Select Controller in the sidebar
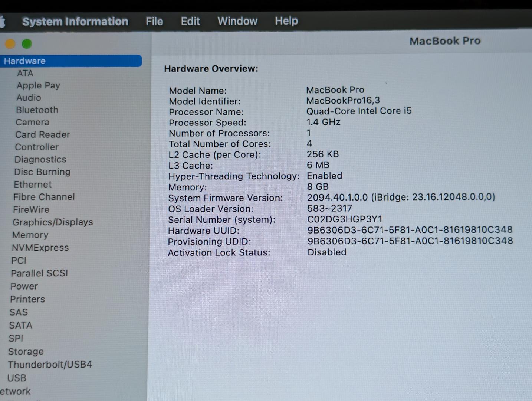The width and height of the screenshot is (532, 401). 37,147
